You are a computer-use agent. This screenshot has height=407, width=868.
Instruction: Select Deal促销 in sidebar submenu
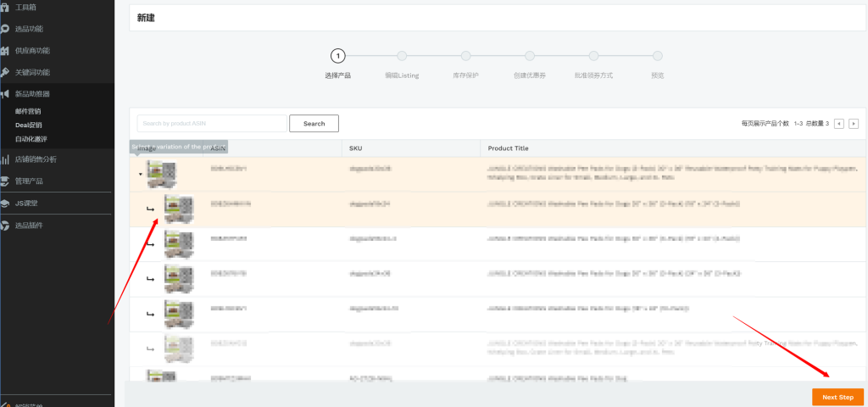point(29,125)
